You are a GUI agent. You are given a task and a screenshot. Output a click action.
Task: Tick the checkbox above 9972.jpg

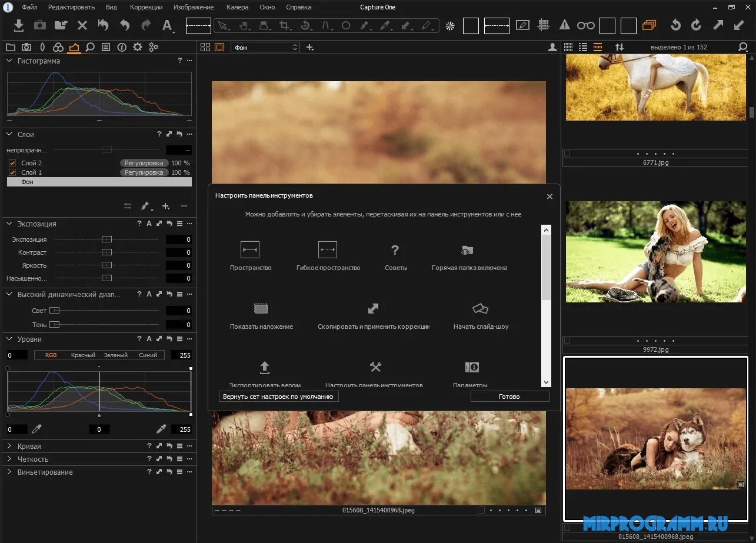pos(567,340)
